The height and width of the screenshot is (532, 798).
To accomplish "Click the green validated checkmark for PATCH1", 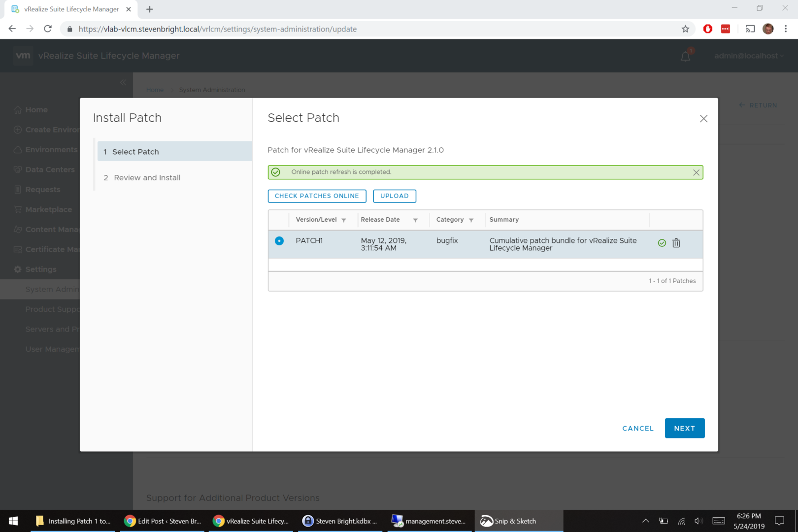I will coord(662,243).
